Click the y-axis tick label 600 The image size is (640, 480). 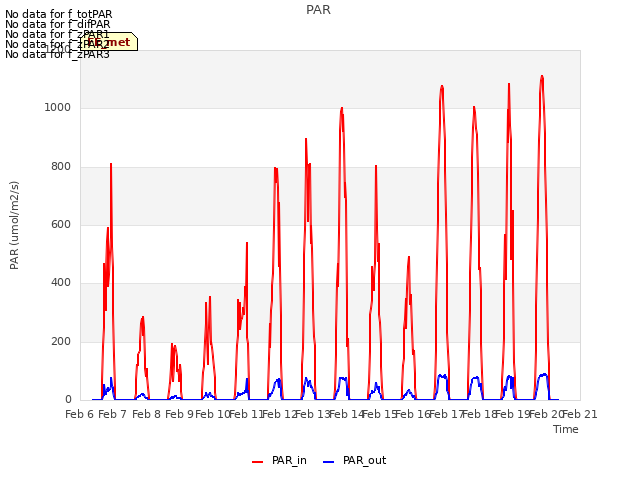point(61,224)
